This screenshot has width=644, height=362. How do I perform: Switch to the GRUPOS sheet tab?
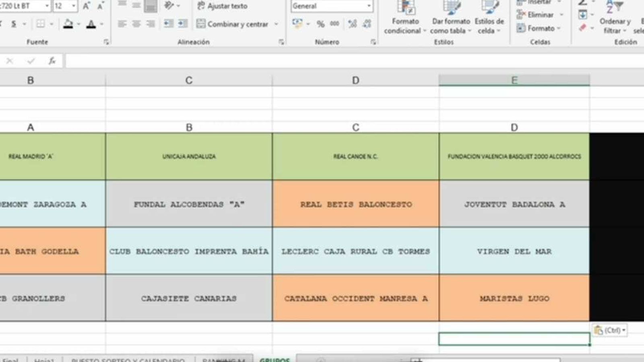pyautogui.click(x=275, y=360)
